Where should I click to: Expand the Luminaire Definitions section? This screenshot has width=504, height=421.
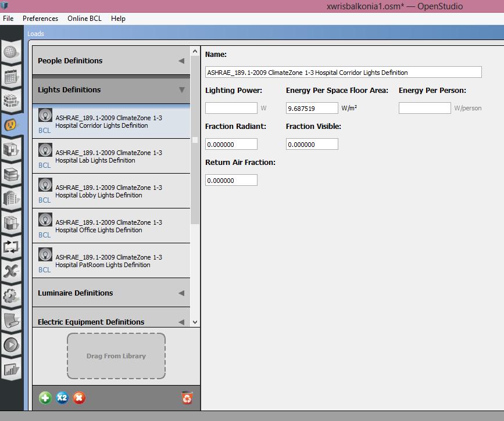pos(111,293)
